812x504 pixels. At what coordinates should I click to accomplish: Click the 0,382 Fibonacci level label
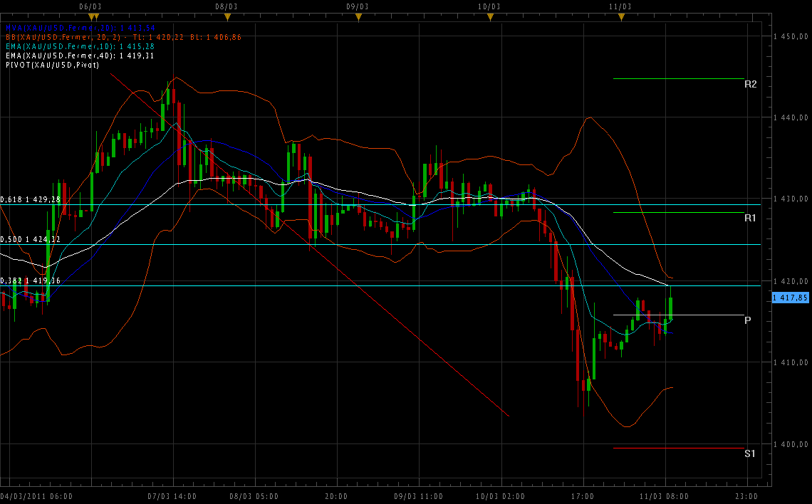(31, 281)
